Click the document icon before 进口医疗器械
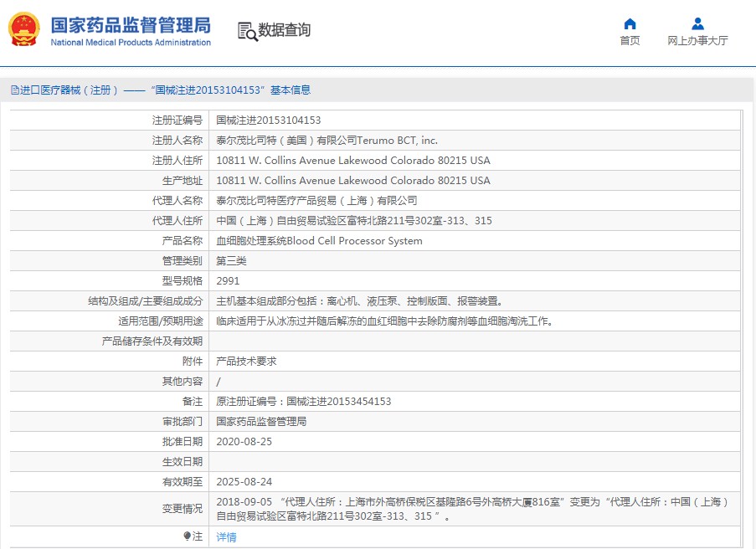The image size is (756, 549). tap(15, 90)
